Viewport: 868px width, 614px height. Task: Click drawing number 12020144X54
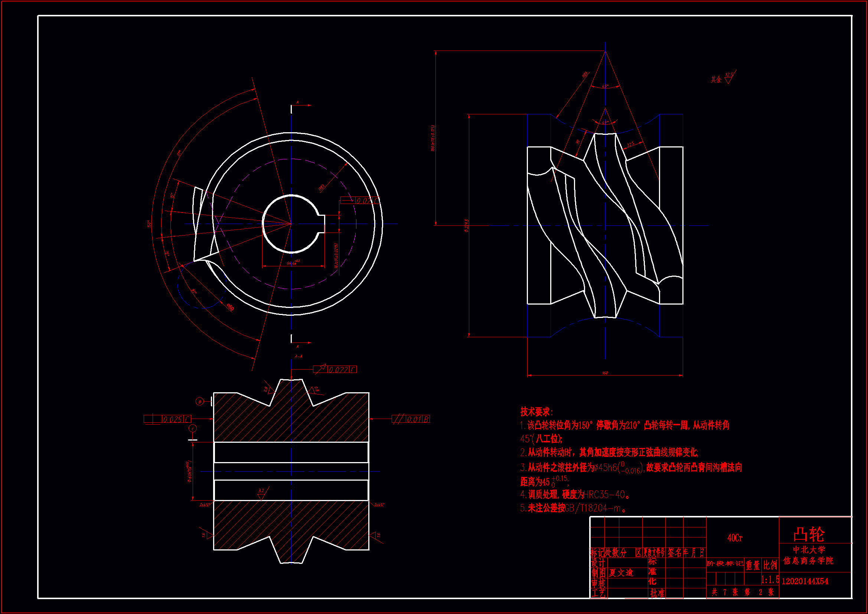pos(805,581)
